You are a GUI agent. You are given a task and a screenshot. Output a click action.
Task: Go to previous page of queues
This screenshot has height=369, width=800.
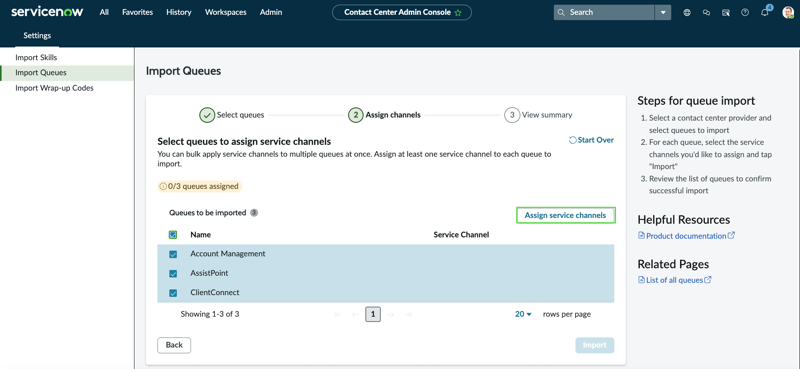pos(355,314)
